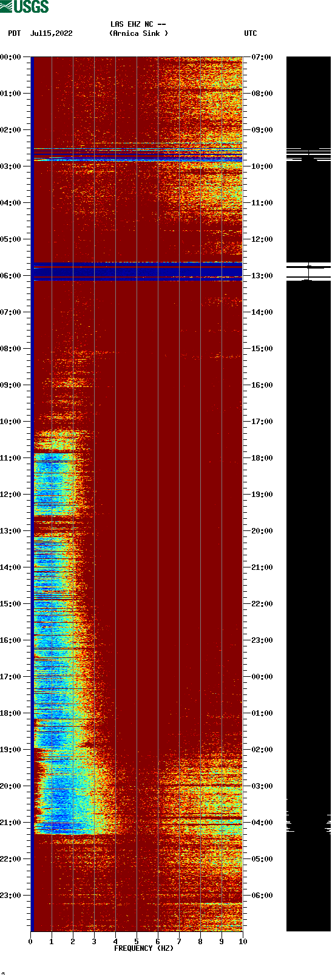The height and width of the screenshot is (980, 335).
Task: Click the 00:00 UTC time label
Action: point(262,677)
